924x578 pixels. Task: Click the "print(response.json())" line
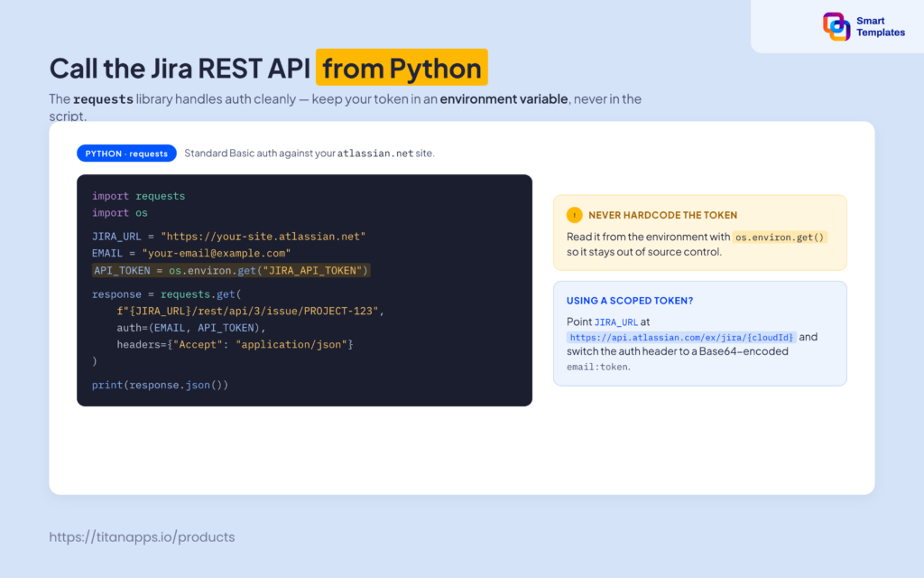tap(161, 385)
